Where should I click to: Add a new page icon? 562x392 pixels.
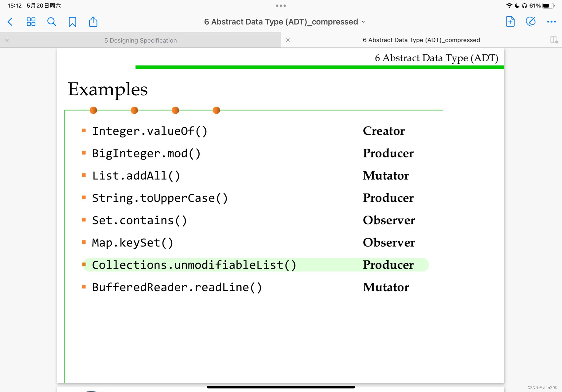[510, 21]
